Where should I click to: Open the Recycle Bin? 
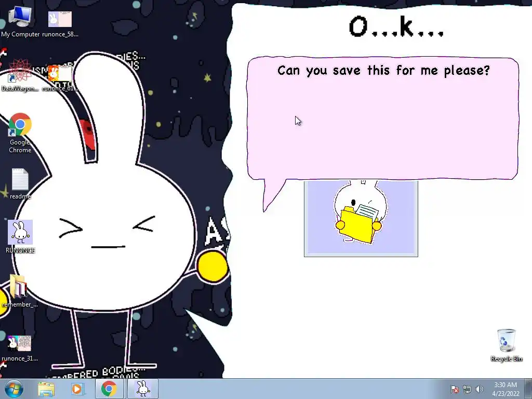(506, 345)
